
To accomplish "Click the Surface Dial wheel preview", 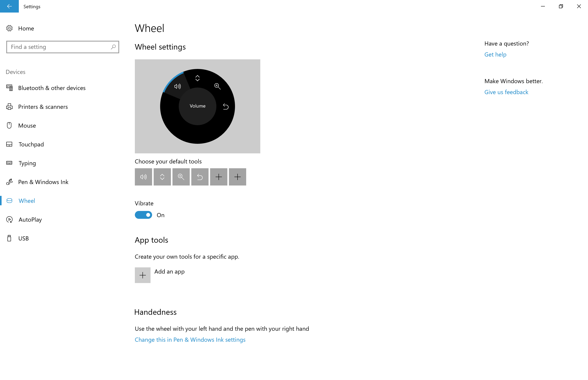I will pos(197,106).
